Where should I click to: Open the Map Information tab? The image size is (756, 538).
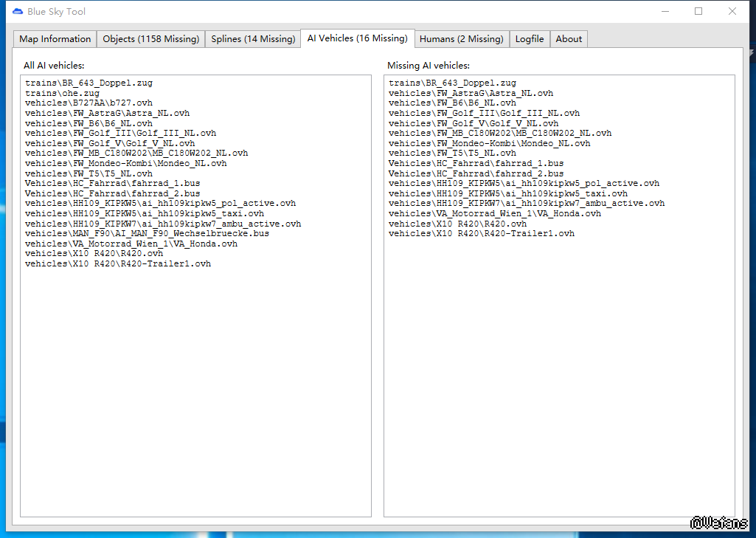click(55, 39)
